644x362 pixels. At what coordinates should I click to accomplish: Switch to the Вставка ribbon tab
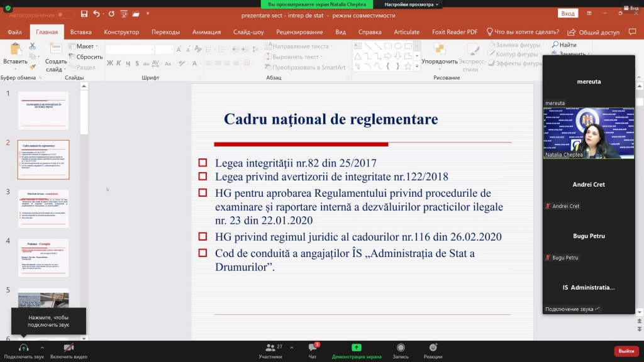[x=80, y=32]
